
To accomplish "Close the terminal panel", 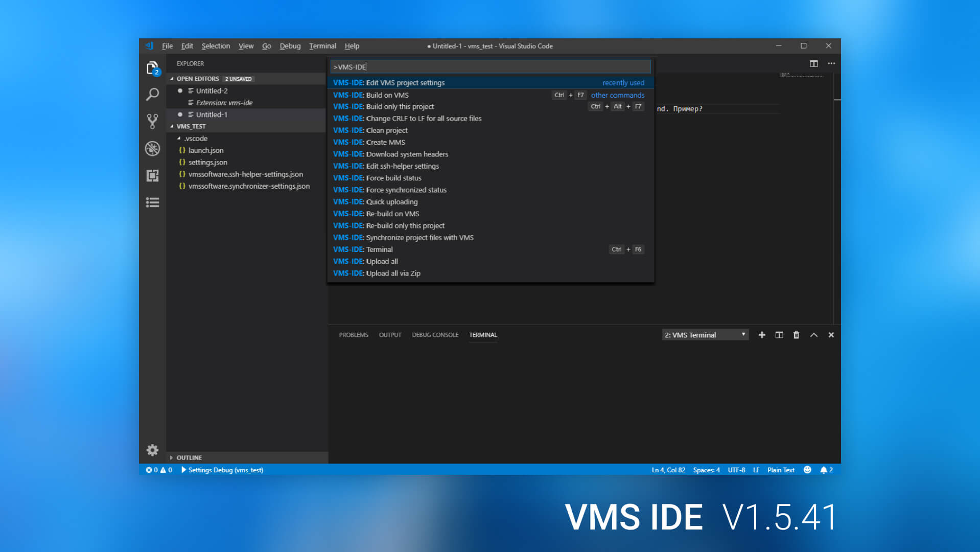I will 831,335.
